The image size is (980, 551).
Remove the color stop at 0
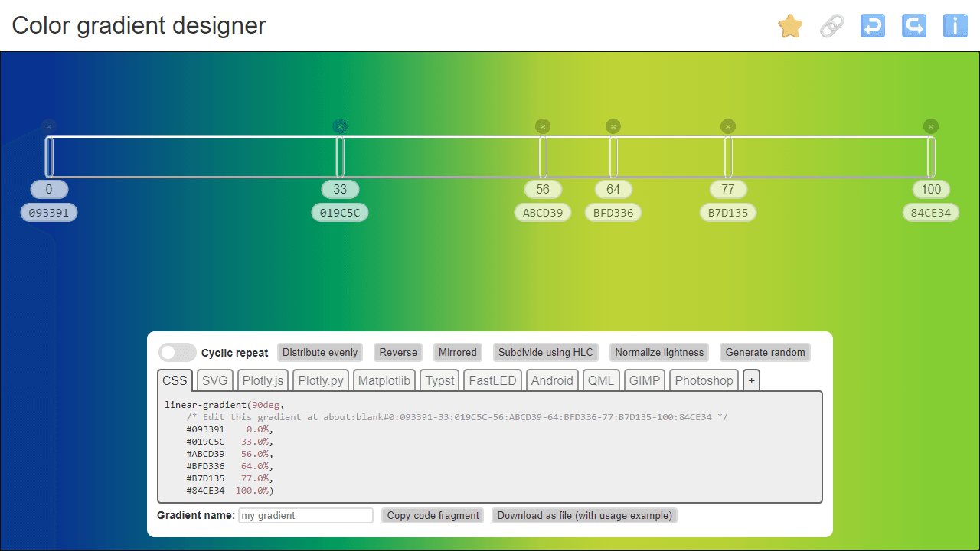point(49,126)
